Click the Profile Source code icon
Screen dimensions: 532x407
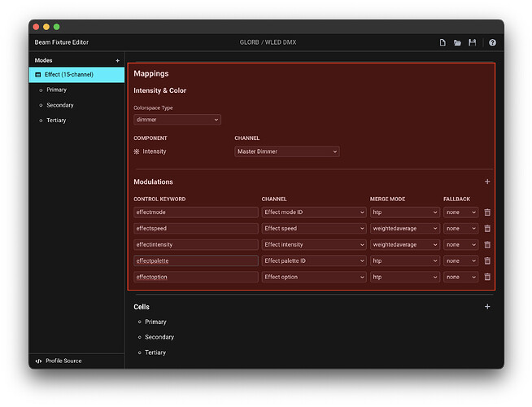click(x=38, y=361)
